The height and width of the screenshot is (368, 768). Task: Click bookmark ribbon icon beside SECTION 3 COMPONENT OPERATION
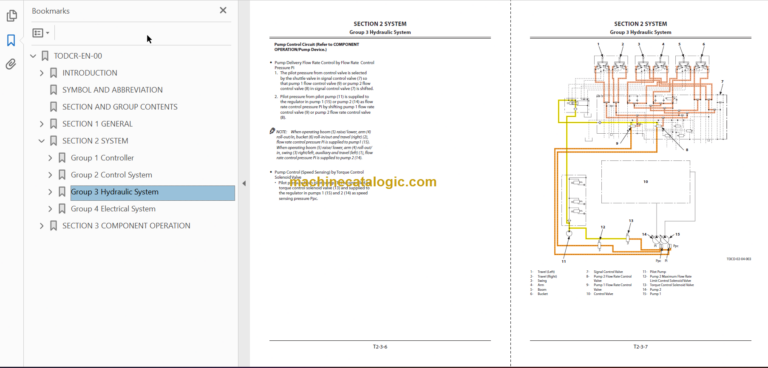[x=53, y=226]
